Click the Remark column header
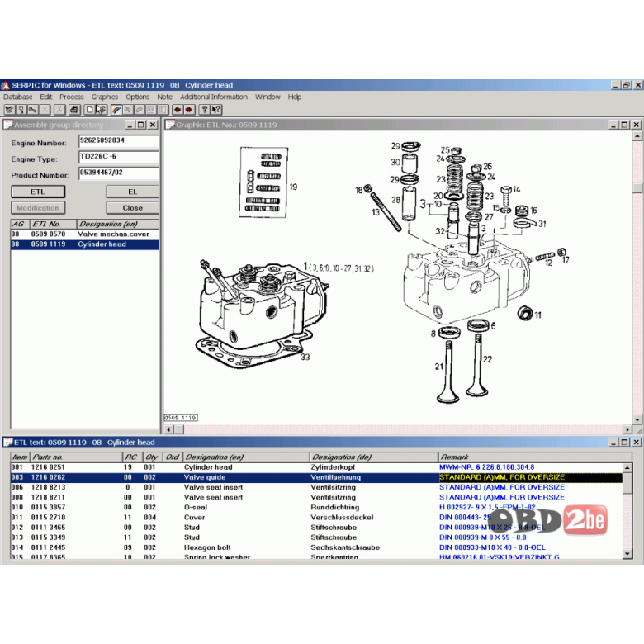644x644 pixels. 535,457
